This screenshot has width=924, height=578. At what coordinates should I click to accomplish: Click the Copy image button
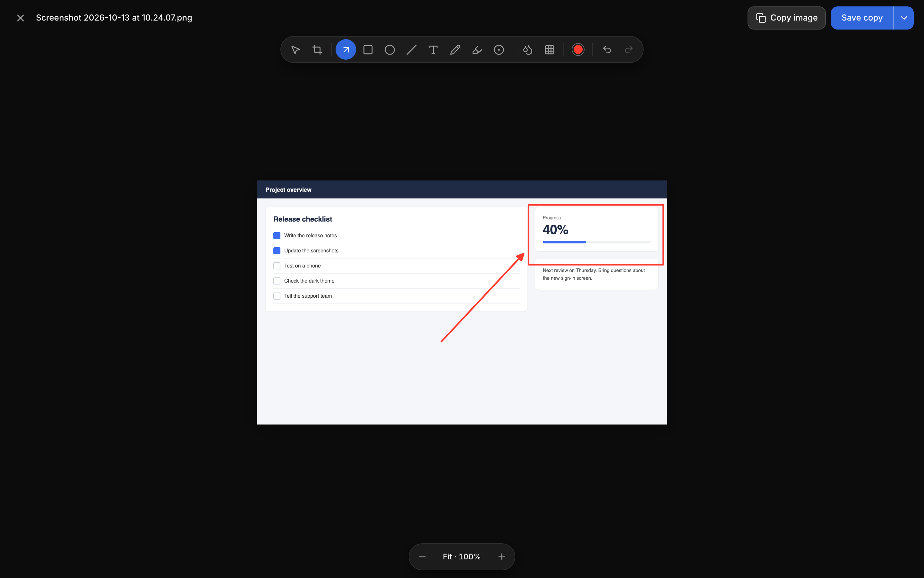pyautogui.click(x=787, y=18)
